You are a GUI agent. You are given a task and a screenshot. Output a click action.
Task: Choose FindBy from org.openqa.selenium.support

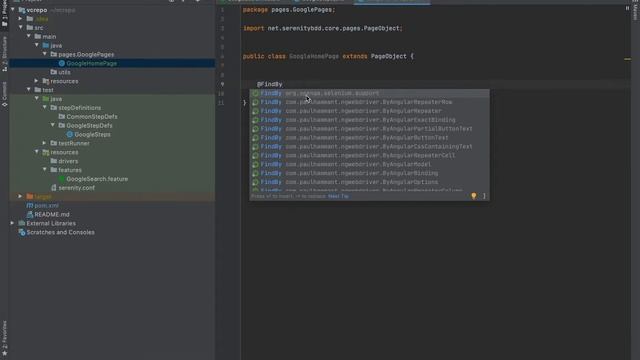(x=369, y=93)
